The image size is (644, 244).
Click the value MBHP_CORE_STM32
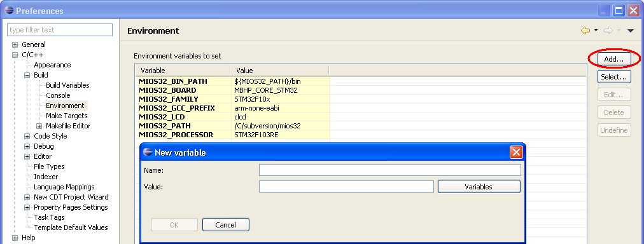[x=265, y=90]
